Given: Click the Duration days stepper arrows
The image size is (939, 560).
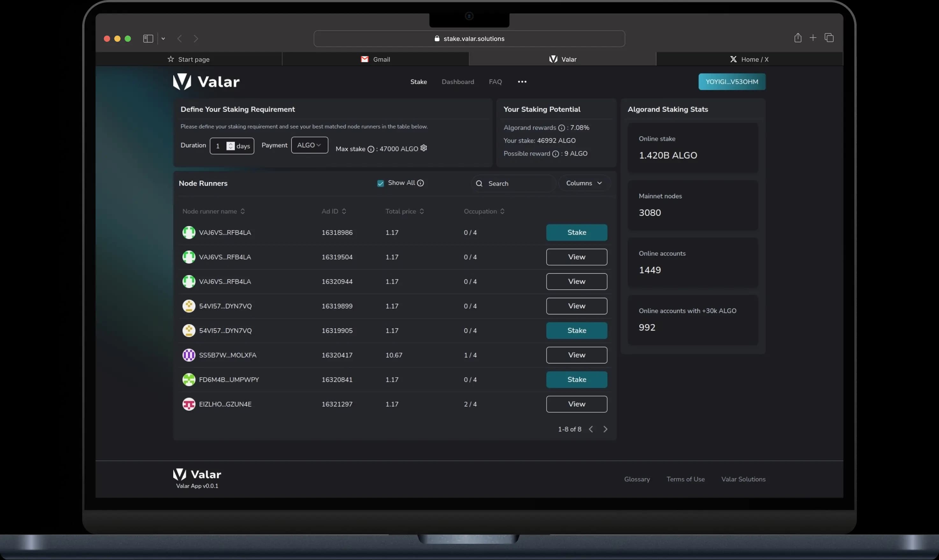Looking at the screenshot, I should [x=230, y=146].
